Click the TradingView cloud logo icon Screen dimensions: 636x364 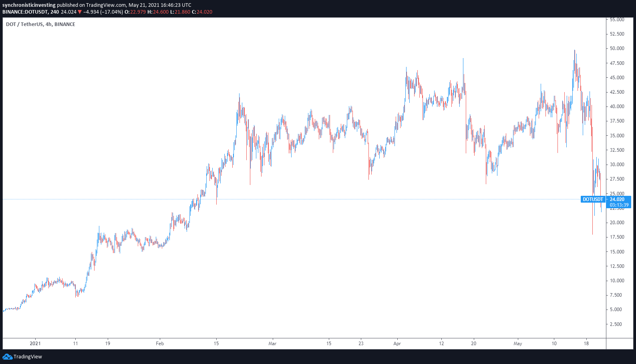(7, 356)
